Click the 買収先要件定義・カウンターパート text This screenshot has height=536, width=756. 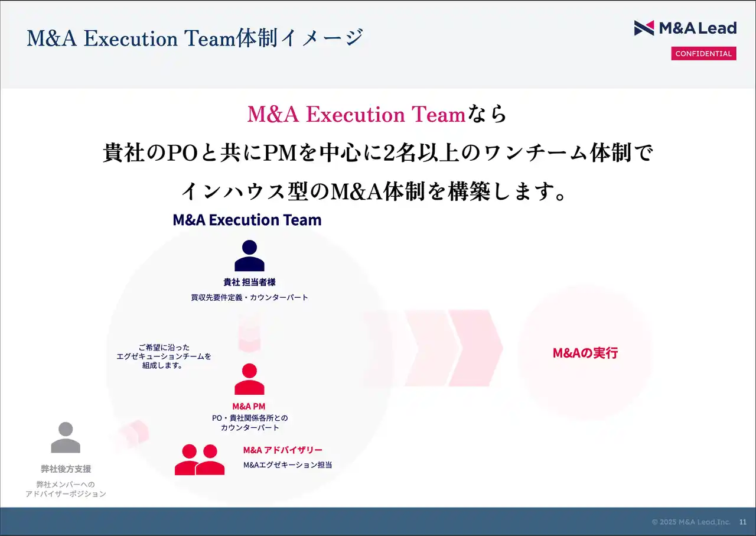pos(249,298)
